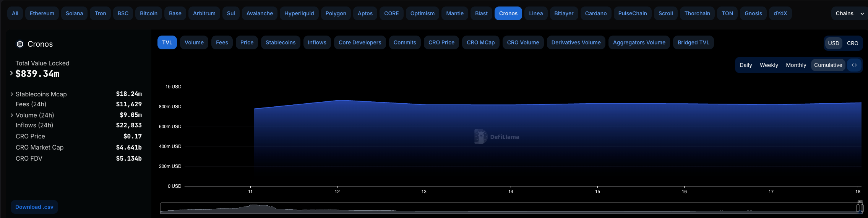The image size is (868, 218).
Task: Click the timeline overview range bar
Action: click(510, 208)
